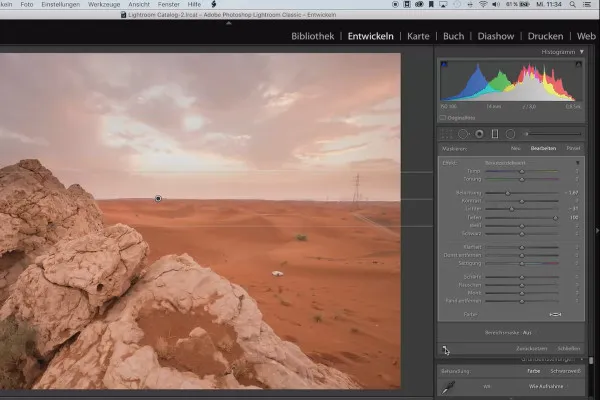The width and height of the screenshot is (600, 400).
Task: Click the bookmark icon in menu bar
Action: [x=431, y=5]
